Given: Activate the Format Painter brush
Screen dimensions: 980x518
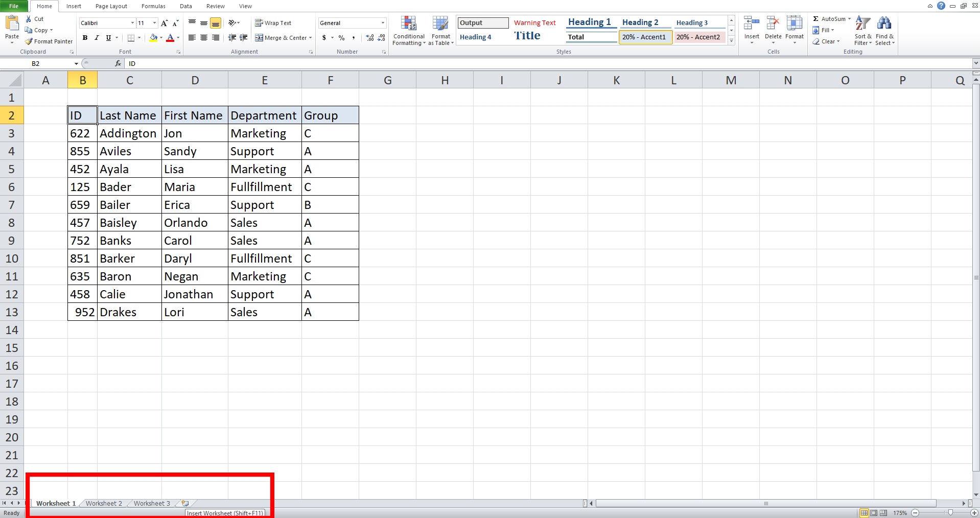Looking at the screenshot, I should pos(49,41).
